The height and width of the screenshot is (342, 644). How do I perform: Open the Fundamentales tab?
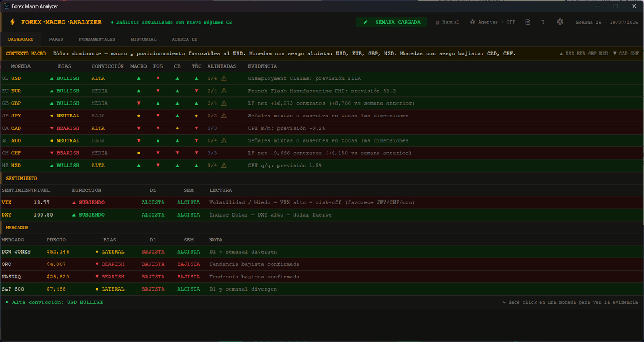(x=97, y=39)
